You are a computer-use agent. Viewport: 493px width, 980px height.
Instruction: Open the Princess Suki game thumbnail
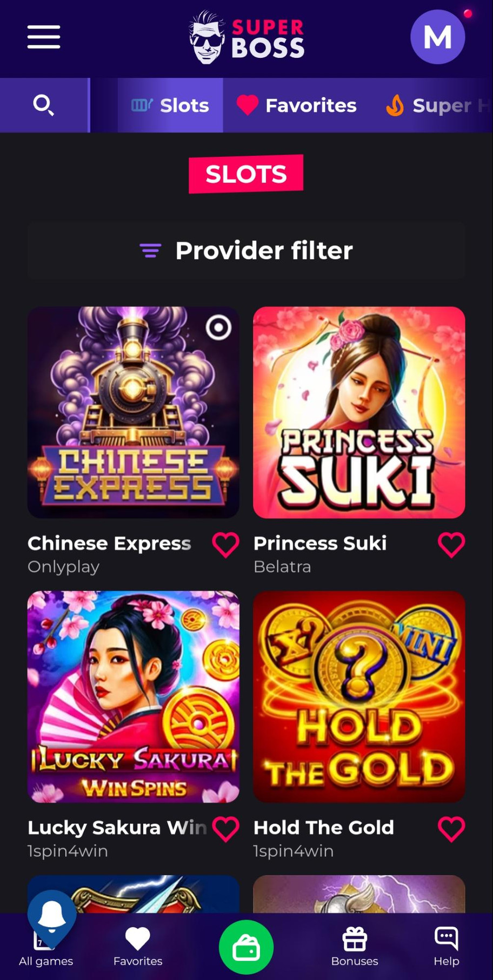coord(359,413)
